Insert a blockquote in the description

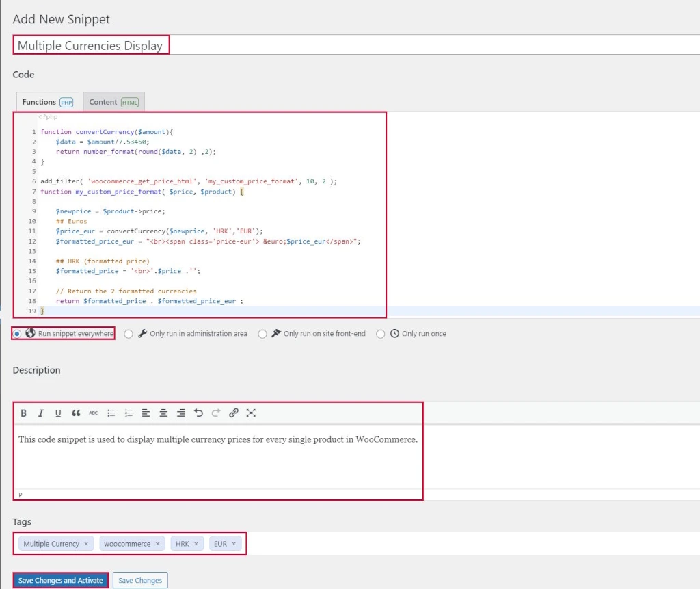76,413
